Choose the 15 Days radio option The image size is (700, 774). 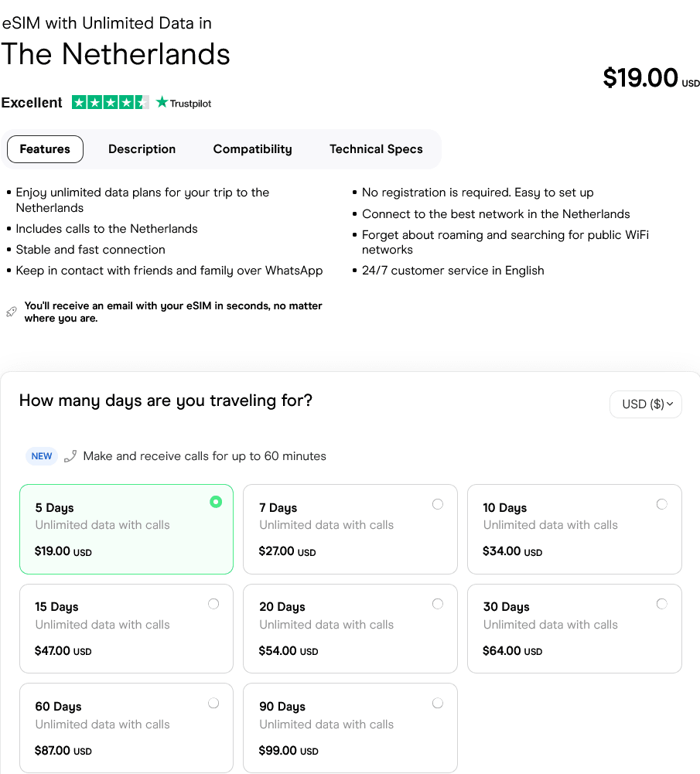(213, 604)
